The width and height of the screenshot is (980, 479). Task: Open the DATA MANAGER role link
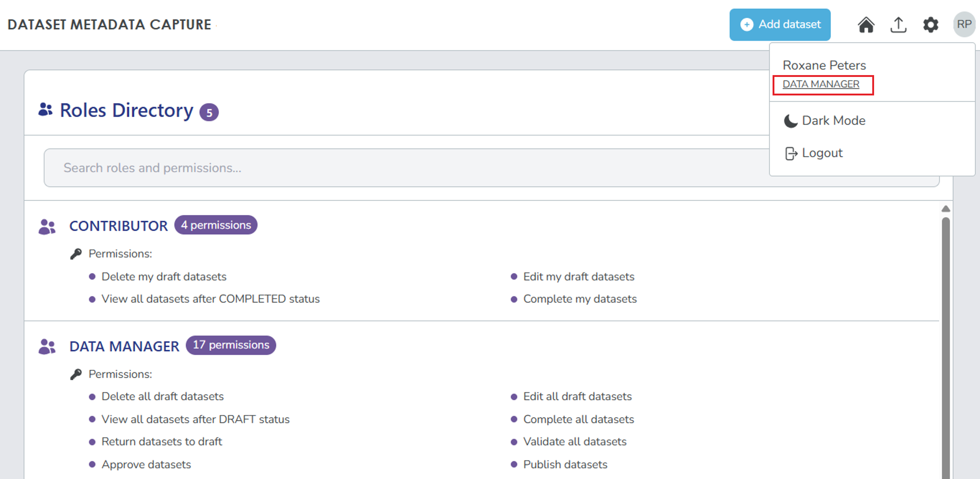point(821,84)
